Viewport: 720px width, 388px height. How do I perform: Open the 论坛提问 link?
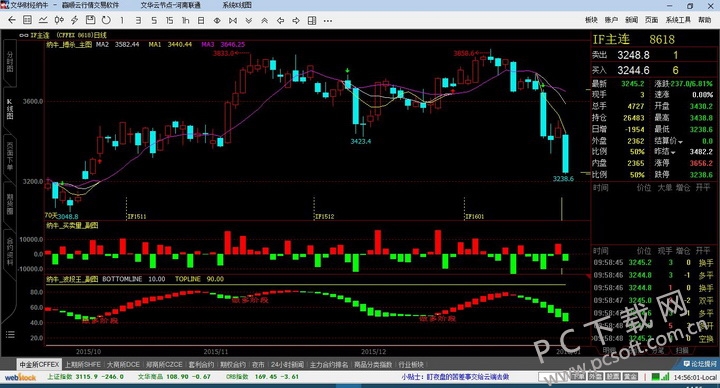click(700, 364)
